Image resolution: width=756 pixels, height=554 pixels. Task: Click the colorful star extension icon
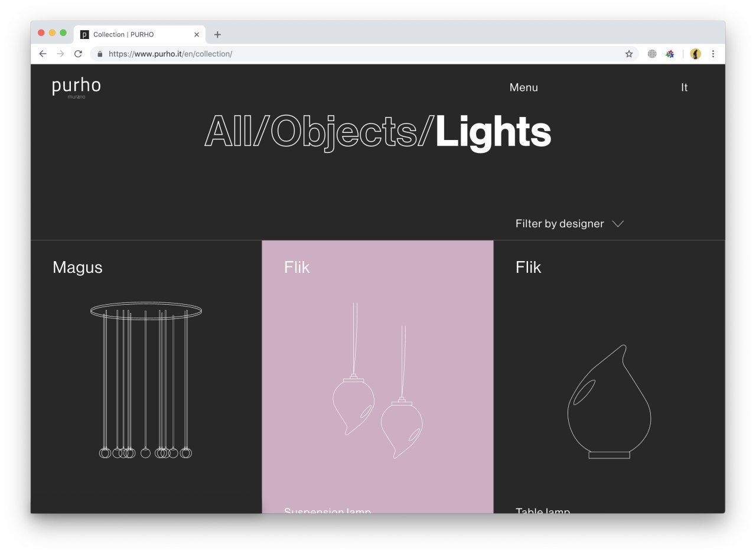670,54
